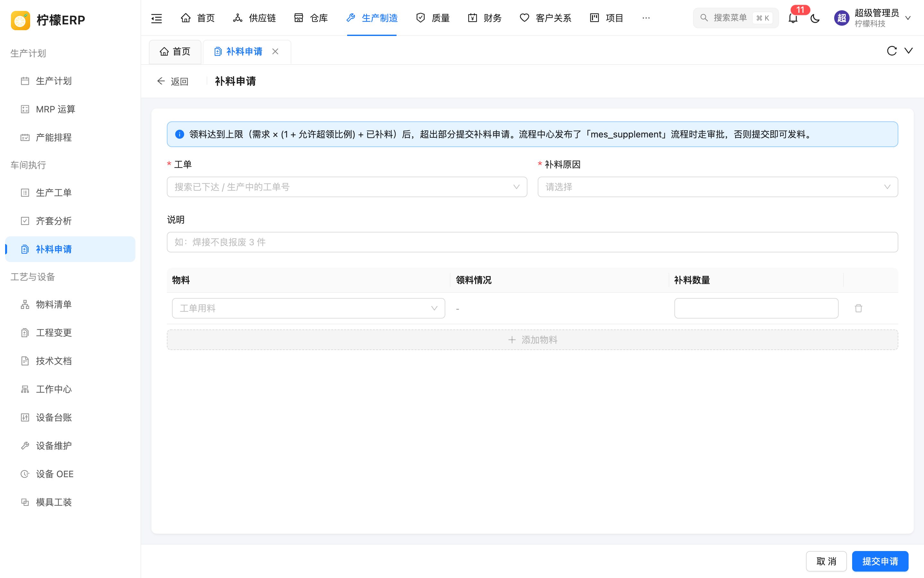The height and width of the screenshot is (578, 924).
Task: Click the 搜索菜单 search box
Action: (x=736, y=18)
